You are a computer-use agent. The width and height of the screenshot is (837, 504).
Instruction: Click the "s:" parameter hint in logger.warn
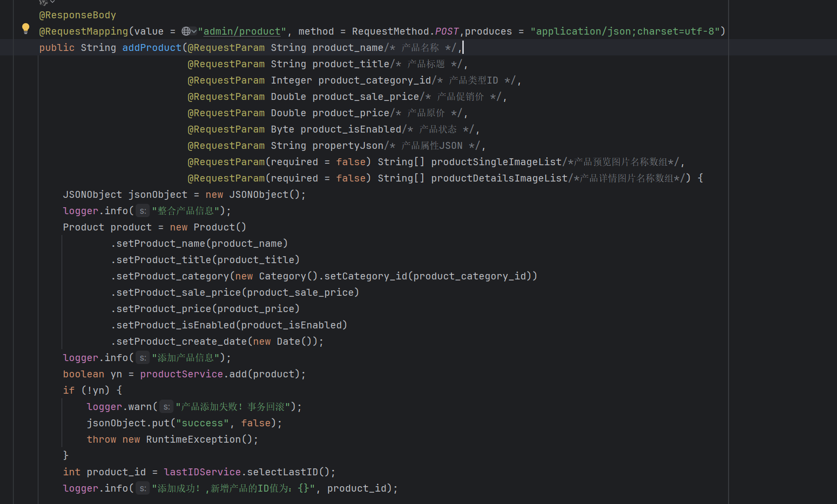(x=166, y=407)
